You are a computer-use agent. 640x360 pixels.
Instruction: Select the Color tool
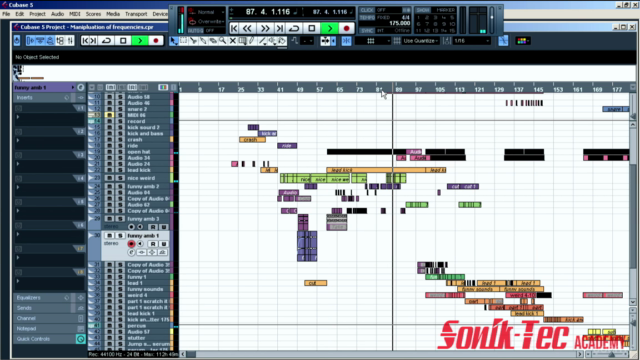click(282, 41)
